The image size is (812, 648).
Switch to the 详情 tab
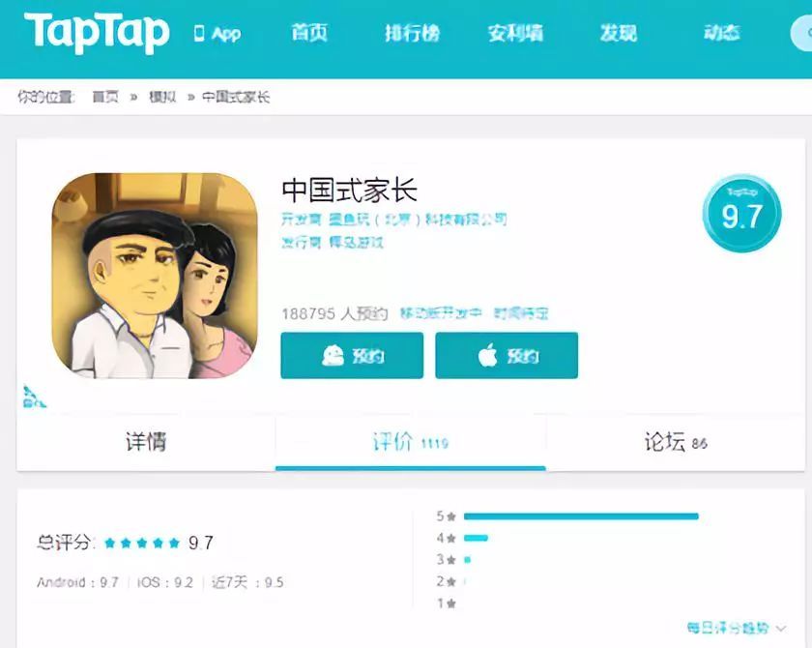146,442
